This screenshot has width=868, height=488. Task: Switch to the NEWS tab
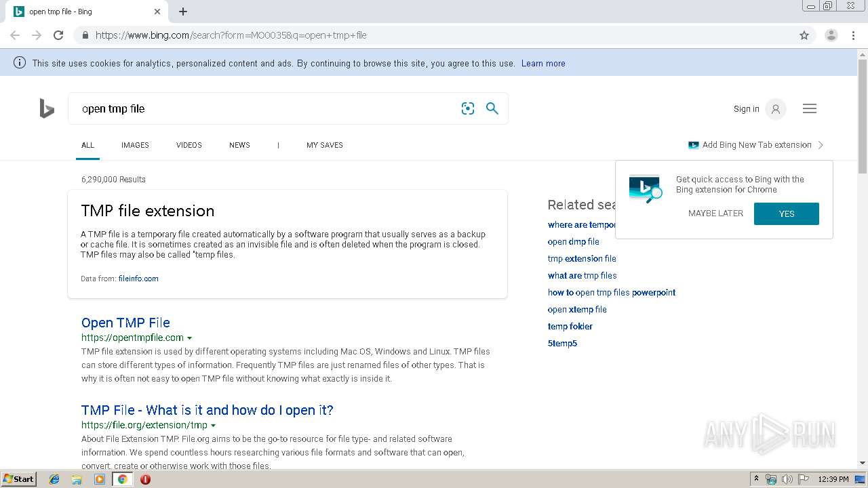point(239,145)
